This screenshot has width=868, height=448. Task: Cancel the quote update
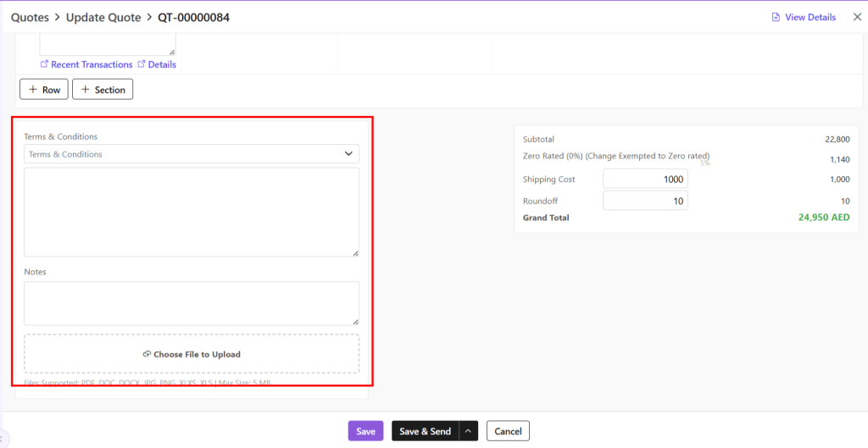508,431
